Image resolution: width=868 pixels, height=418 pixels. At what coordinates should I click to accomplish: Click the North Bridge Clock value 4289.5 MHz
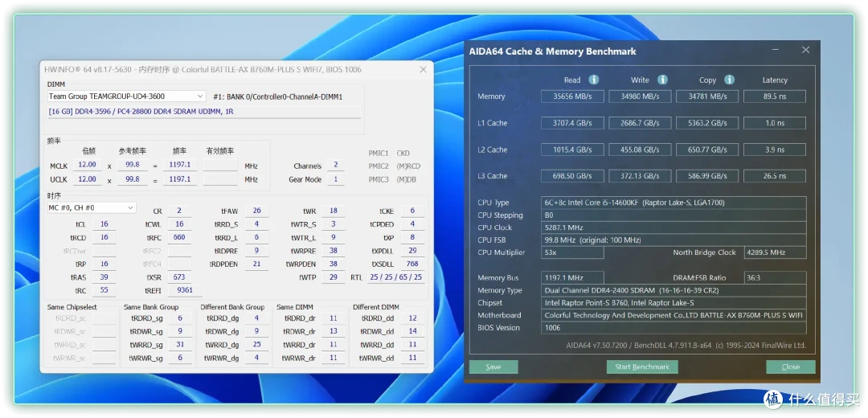tap(775, 252)
